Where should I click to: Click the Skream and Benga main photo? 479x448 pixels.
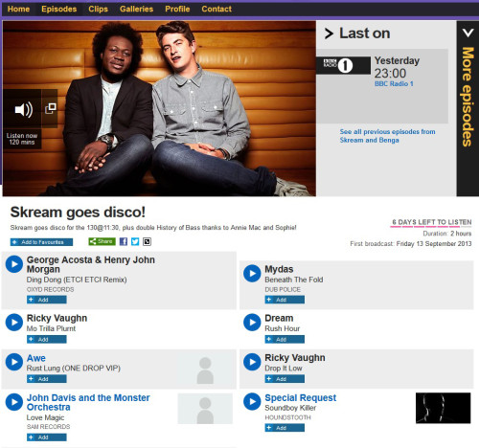[159, 108]
